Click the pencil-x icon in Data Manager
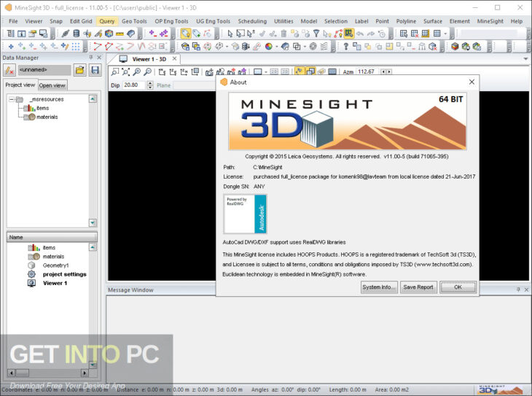Screen dimensions: 532x396 click(9, 70)
